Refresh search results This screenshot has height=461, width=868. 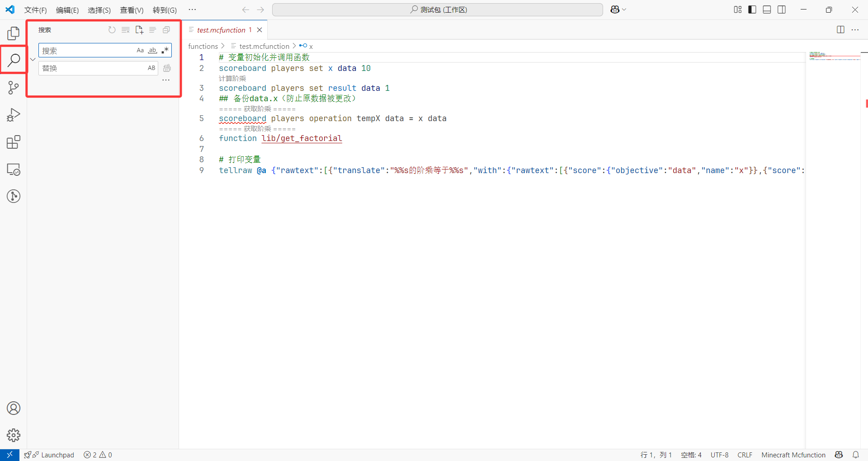pos(112,30)
